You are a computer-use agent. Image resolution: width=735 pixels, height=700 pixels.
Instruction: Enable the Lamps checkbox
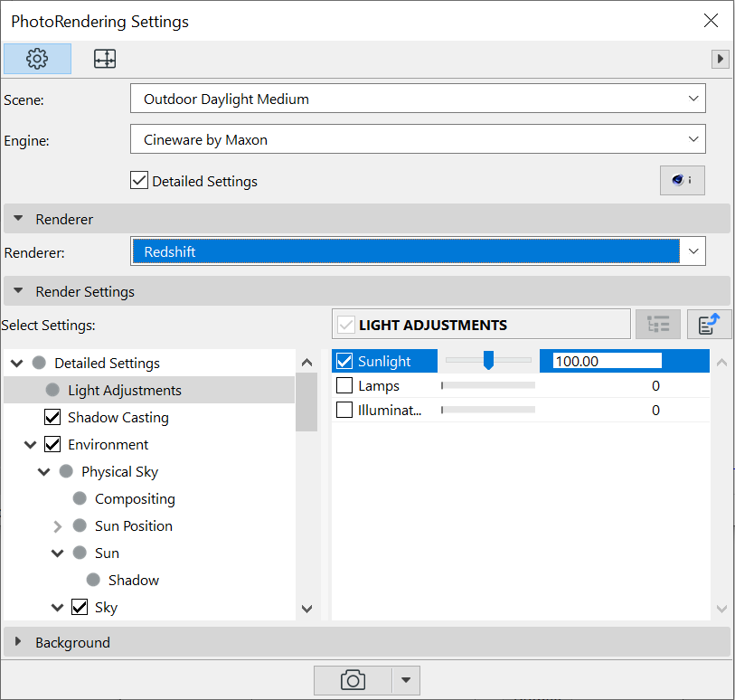344,386
